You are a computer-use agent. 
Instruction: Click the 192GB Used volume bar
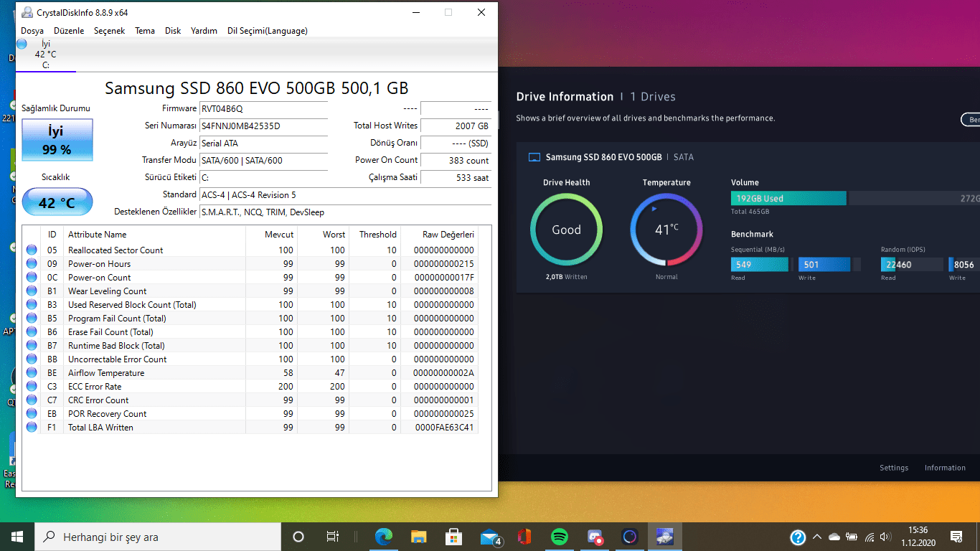[788, 199]
